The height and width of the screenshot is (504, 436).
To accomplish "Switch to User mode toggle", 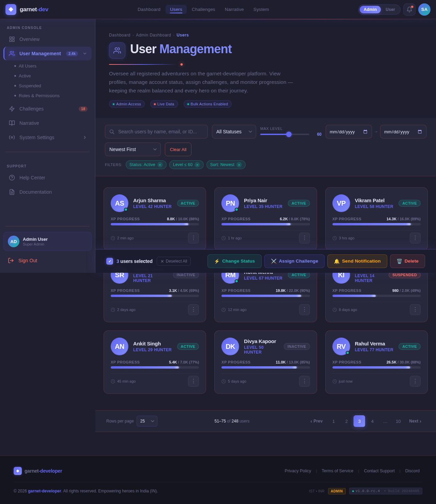I will click(390, 10).
